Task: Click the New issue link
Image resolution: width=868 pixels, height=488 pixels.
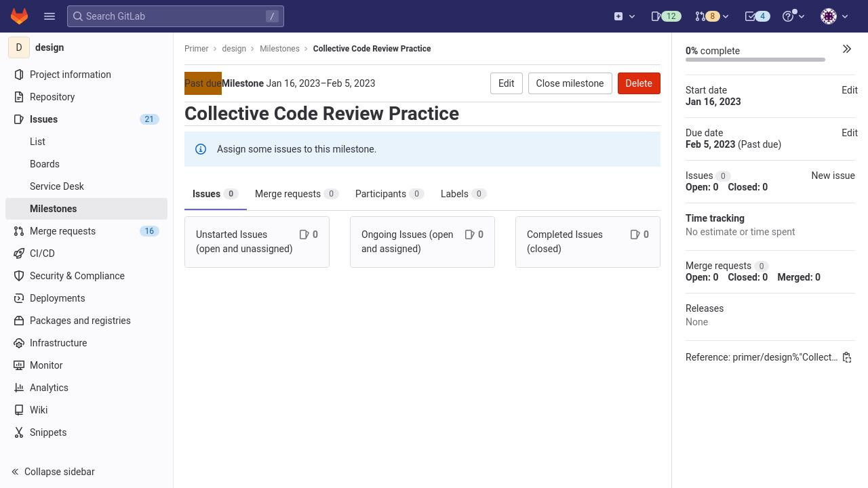Action: coord(833,176)
